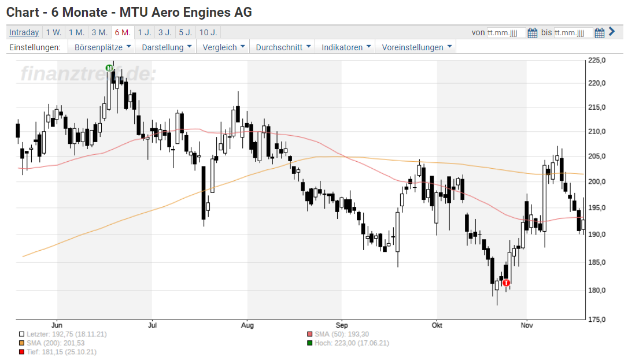Select the 10 J. time range tab
The width and height of the screenshot is (628, 364).
coord(208,32)
